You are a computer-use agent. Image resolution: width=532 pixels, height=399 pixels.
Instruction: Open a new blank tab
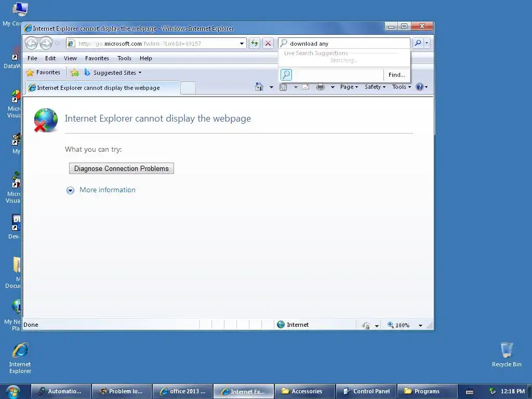[x=188, y=88]
